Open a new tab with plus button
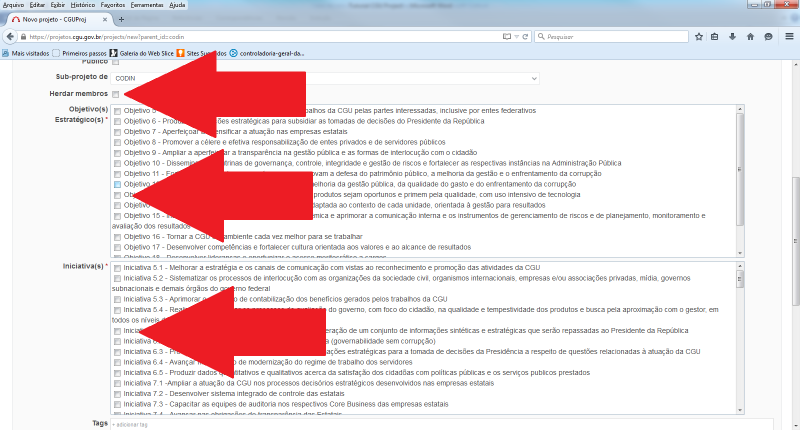This screenshot has height=430, width=800. pyautogui.click(x=122, y=19)
